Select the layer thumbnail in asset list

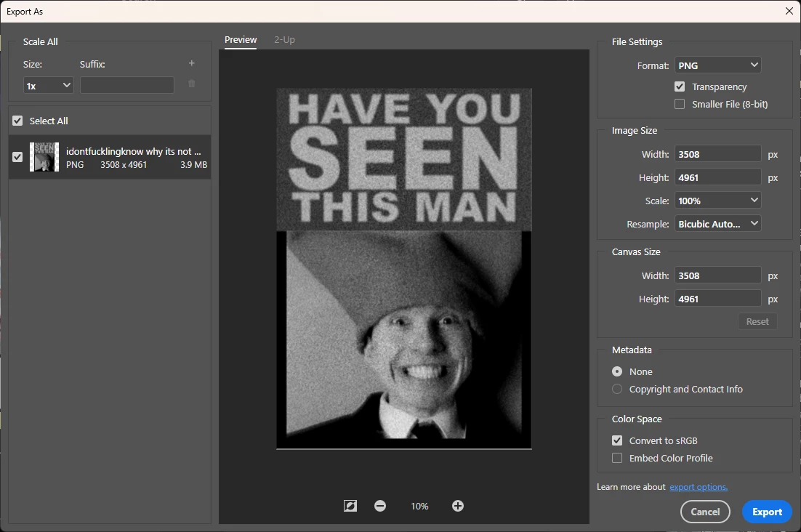coord(44,157)
